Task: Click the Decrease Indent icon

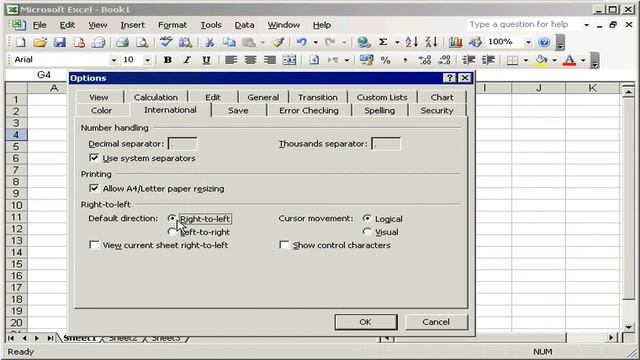Action: pos(469,60)
